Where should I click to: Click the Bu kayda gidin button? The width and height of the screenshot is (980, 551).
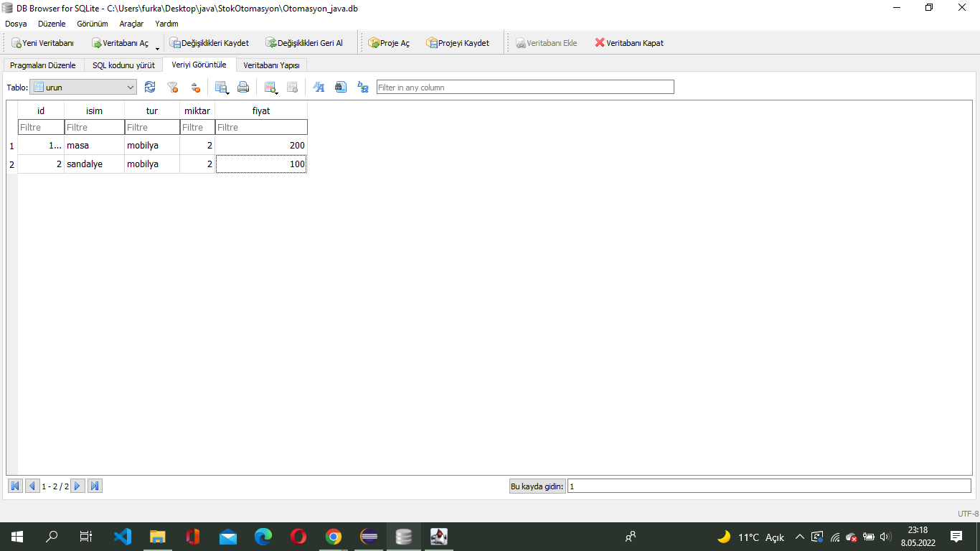point(537,486)
